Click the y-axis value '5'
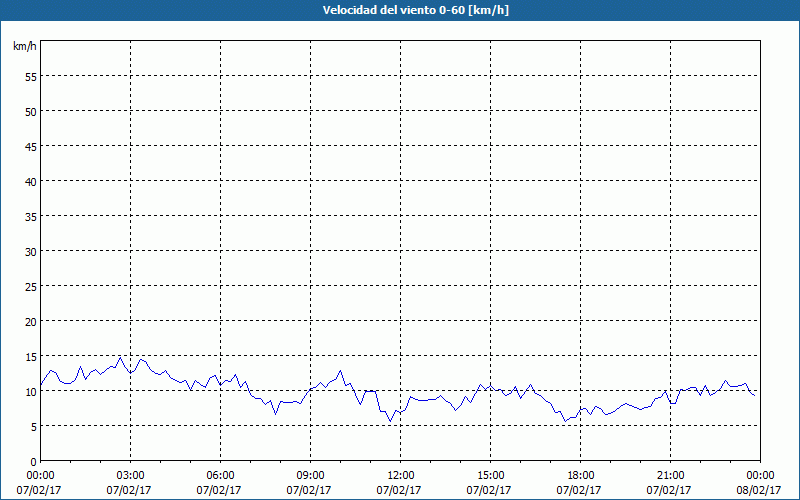The height and width of the screenshot is (500, 800). 34,427
